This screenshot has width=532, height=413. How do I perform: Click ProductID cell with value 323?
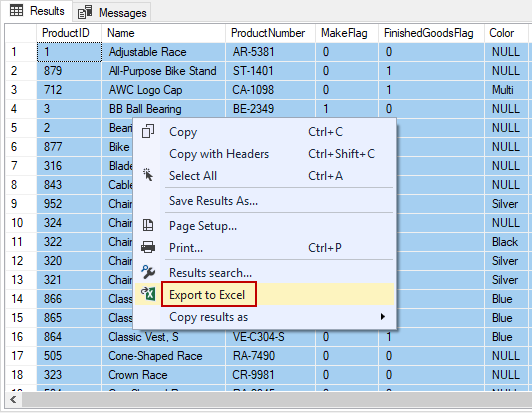click(x=69, y=375)
